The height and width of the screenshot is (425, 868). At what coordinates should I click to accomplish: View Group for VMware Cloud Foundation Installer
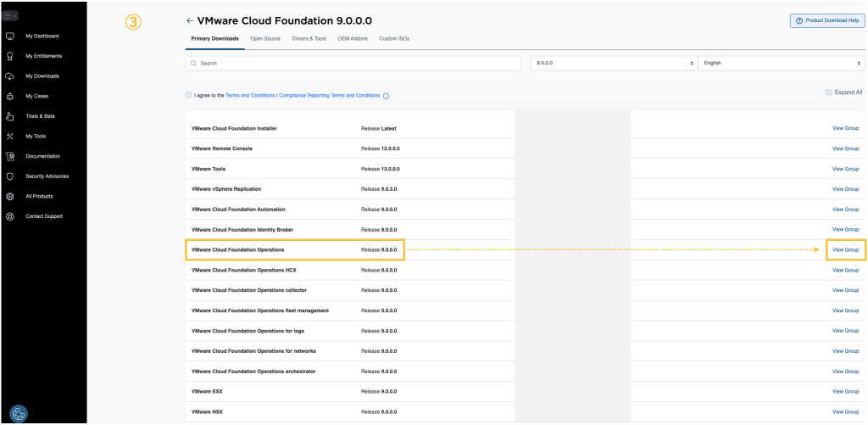845,129
